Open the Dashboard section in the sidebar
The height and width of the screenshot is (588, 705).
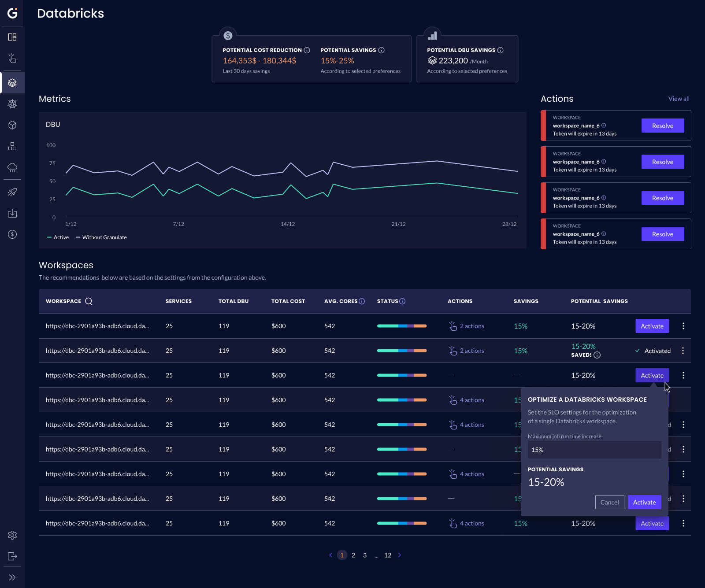[12, 37]
